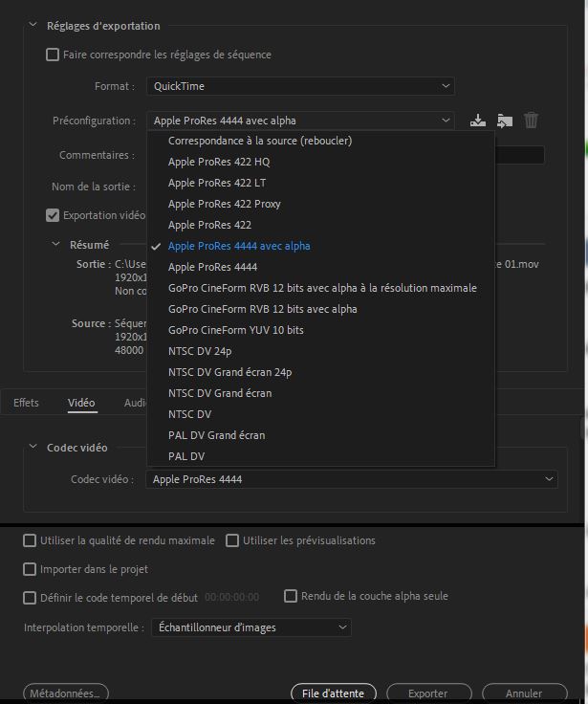The width and height of the screenshot is (588, 704).
Task: Choose GoPro CineForm alpha résolution maximale
Action: 321,288
